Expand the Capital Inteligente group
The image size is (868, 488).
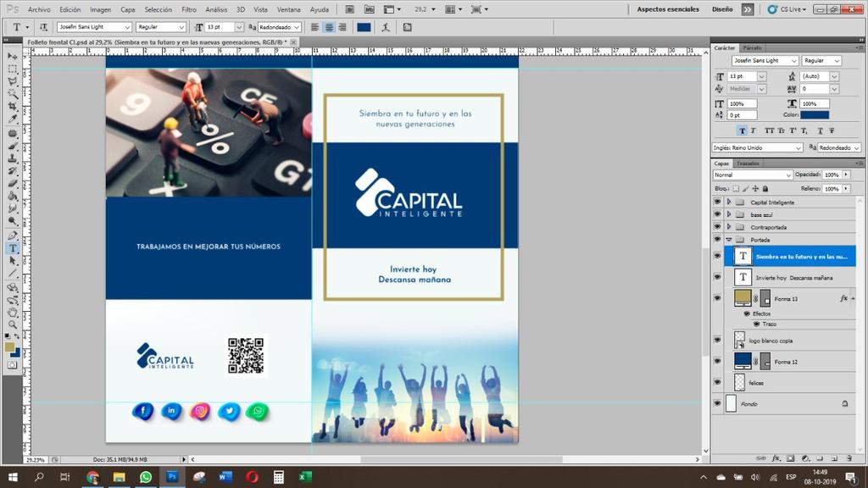pos(729,202)
